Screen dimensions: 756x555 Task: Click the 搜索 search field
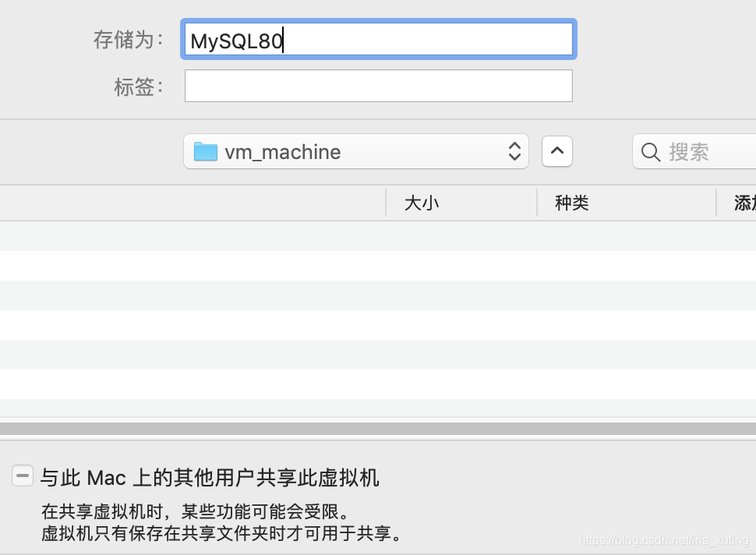pyautogui.click(x=694, y=151)
